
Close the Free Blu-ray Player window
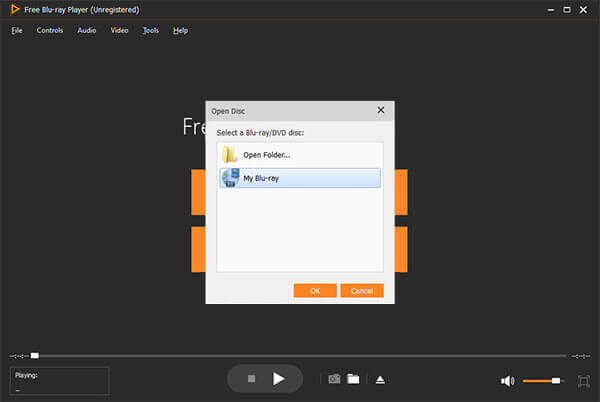click(583, 10)
